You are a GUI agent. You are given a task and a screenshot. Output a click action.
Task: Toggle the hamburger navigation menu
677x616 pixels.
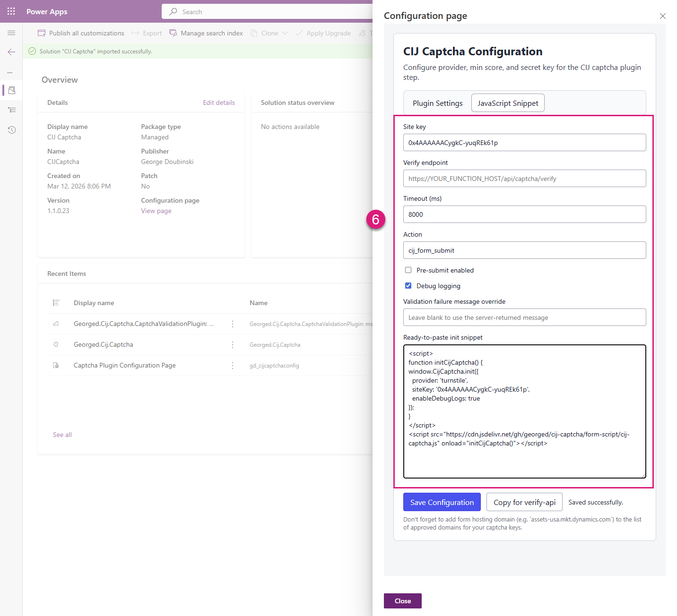click(x=11, y=33)
